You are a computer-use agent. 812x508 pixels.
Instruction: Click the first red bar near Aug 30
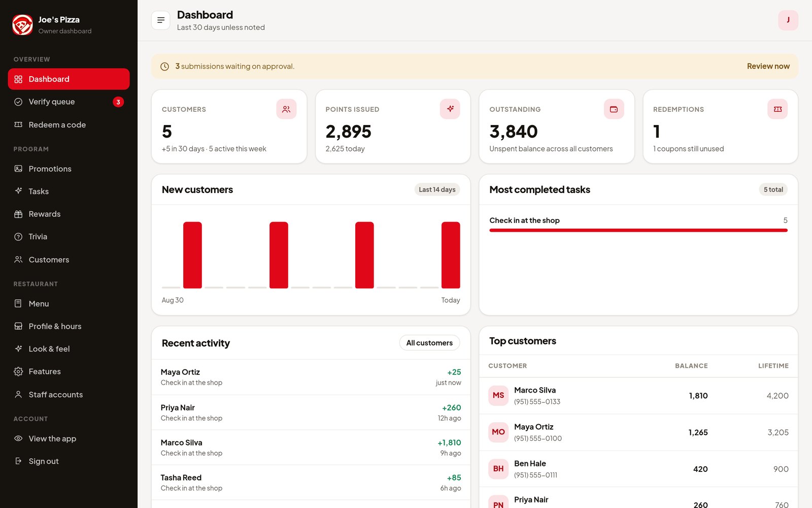pos(192,255)
